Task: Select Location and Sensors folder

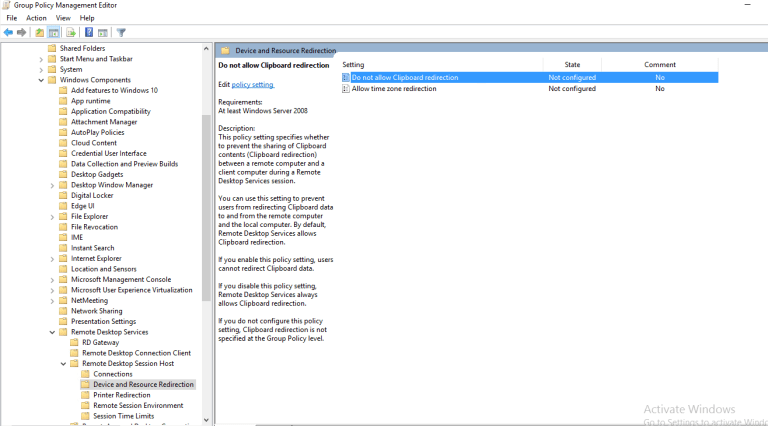Action: pyautogui.click(x=103, y=269)
